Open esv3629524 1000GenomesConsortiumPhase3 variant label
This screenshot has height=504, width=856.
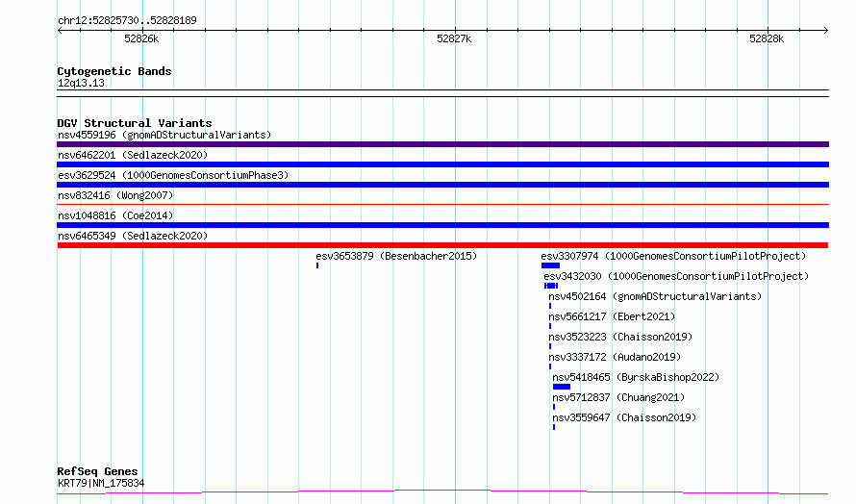point(173,175)
